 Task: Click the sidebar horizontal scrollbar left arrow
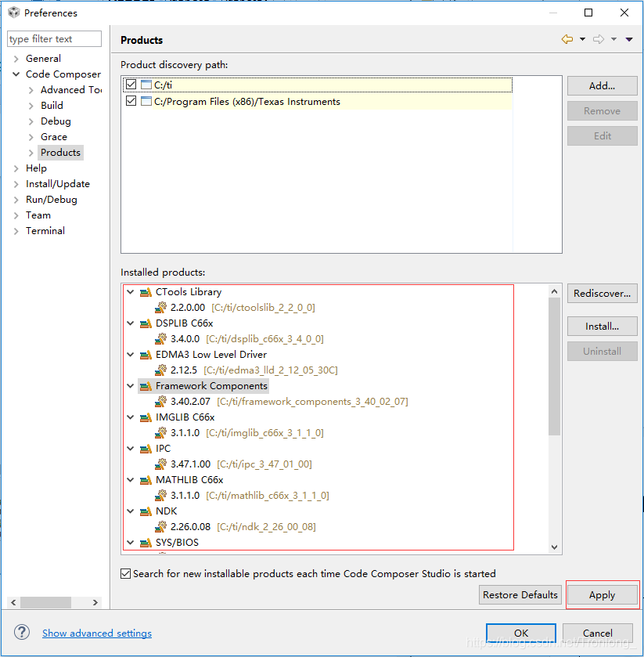tap(13, 602)
